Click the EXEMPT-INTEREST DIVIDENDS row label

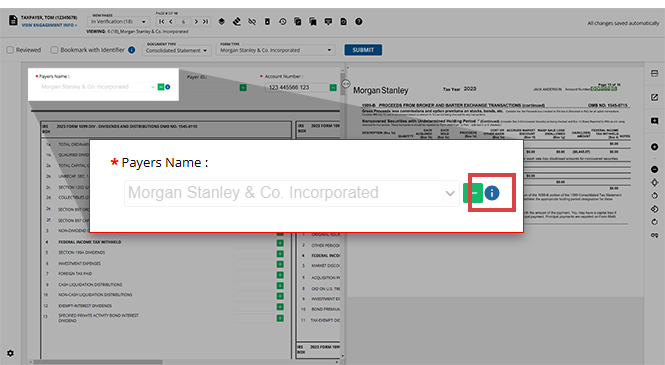(x=85, y=306)
